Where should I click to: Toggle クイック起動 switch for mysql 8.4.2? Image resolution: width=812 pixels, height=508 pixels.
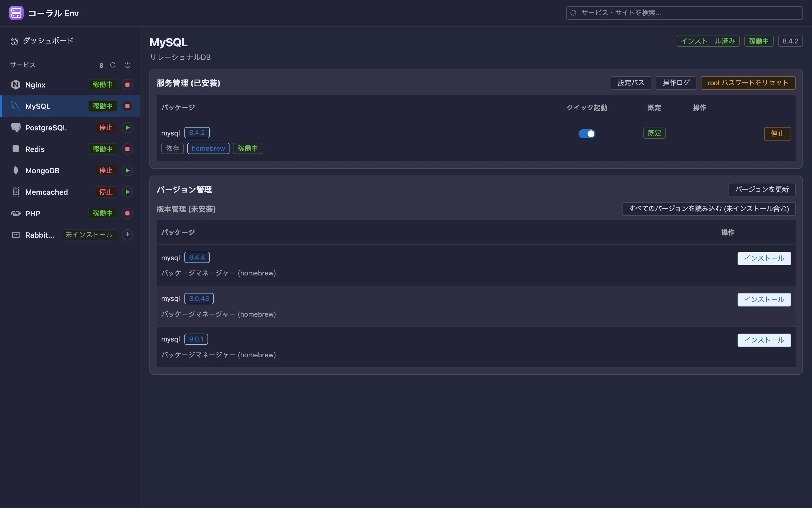click(x=587, y=134)
